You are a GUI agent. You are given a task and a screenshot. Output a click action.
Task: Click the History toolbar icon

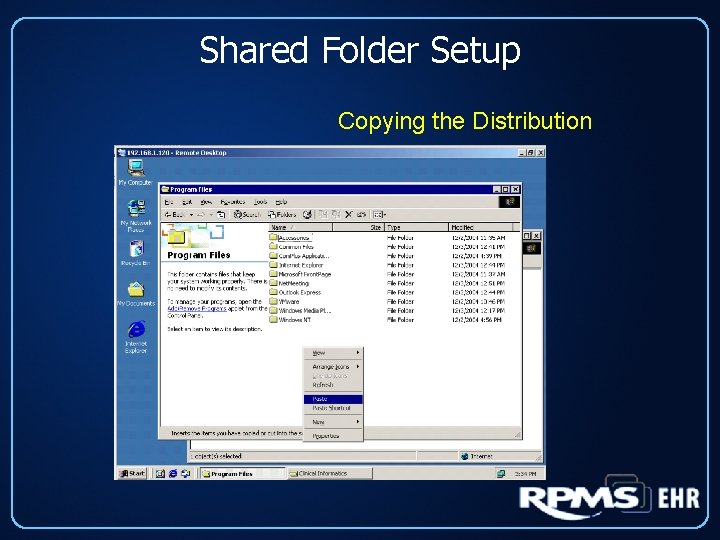tap(307, 215)
